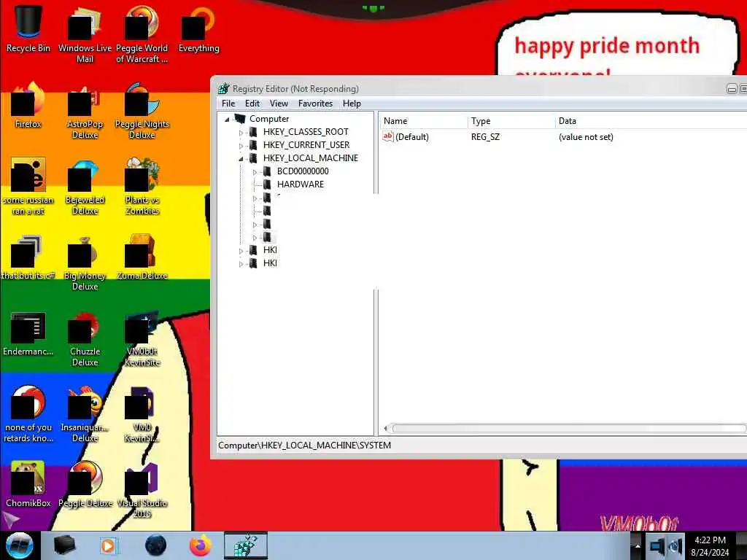The height and width of the screenshot is (560, 747).
Task: Click the Data column header
Action: click(x=651, y=121)
